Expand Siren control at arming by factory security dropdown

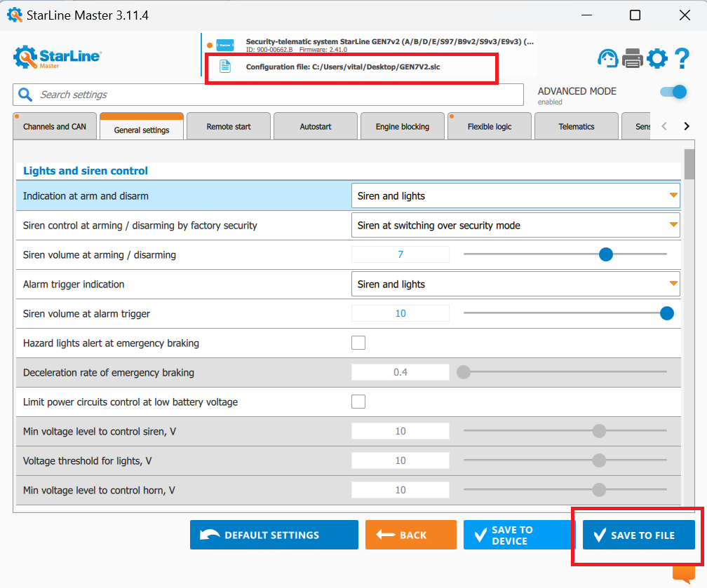point(516,225)
